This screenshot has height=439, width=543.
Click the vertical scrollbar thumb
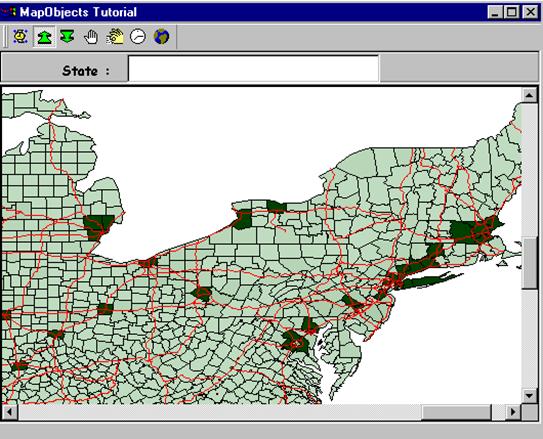click(x=529, y=263)
